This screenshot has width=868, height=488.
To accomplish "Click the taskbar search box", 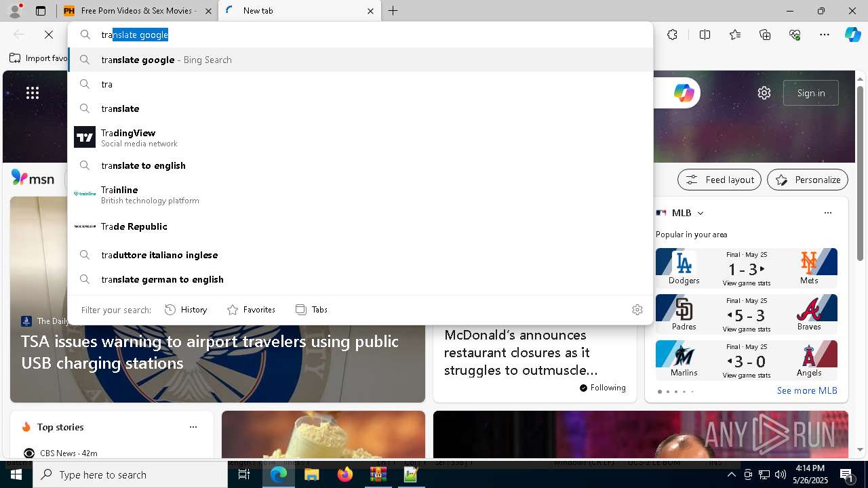I will tap(130, 474).
